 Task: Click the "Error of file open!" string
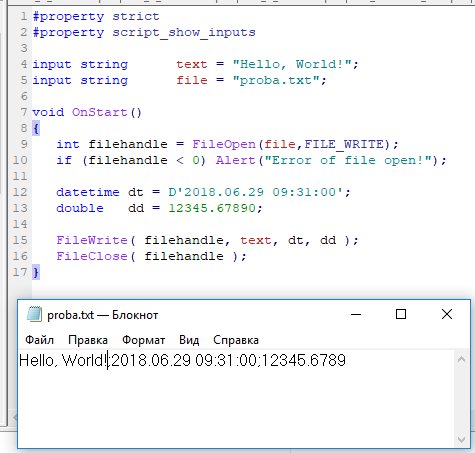click(x=348, y=160)
